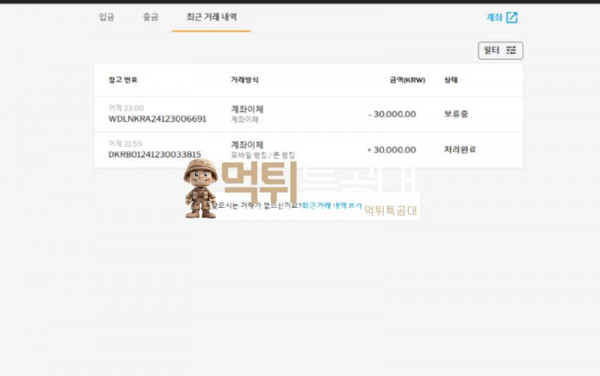Click the -30,000.00 amount
600x376 pixels.
coord(392,114)
